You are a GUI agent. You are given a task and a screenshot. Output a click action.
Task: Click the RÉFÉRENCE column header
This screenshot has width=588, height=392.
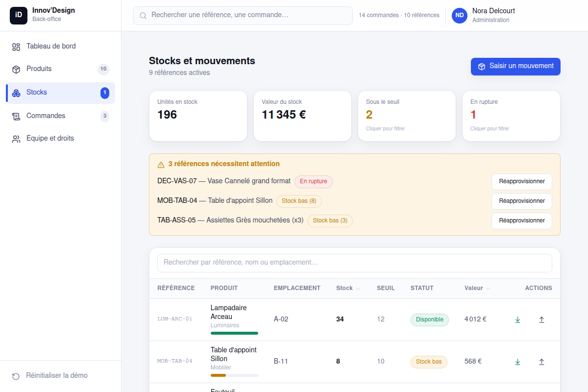[x=176, y=288]
